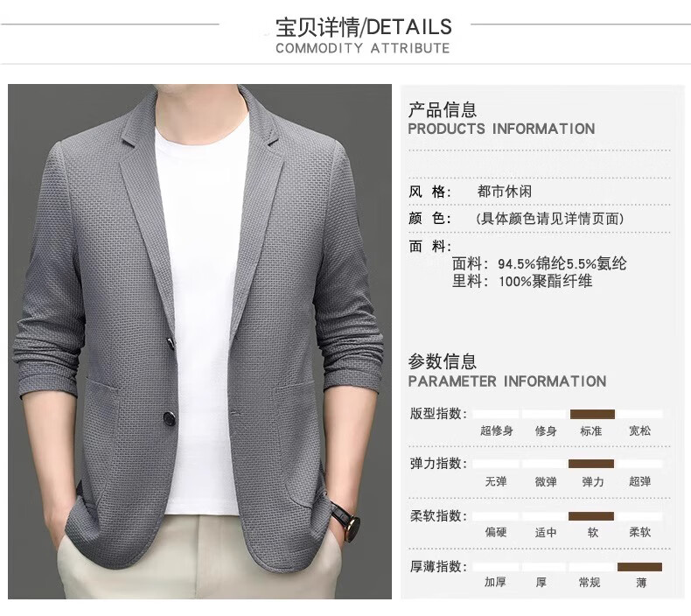Click the 超修身 fit index segment
The image size is (691, 616).
coord(496,414)
